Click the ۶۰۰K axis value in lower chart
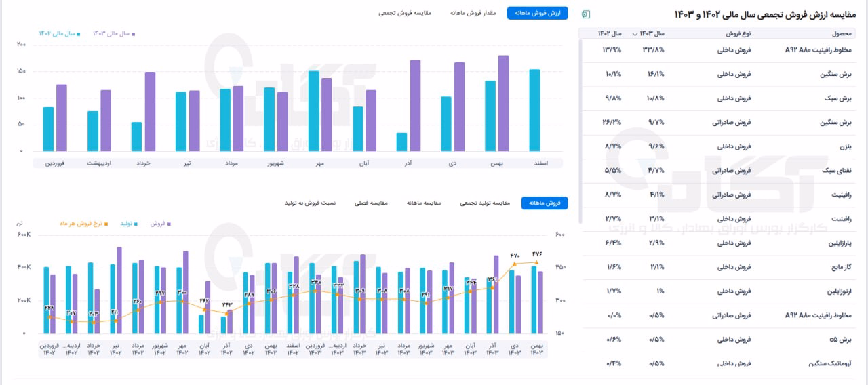 click(x=25, y=235)
